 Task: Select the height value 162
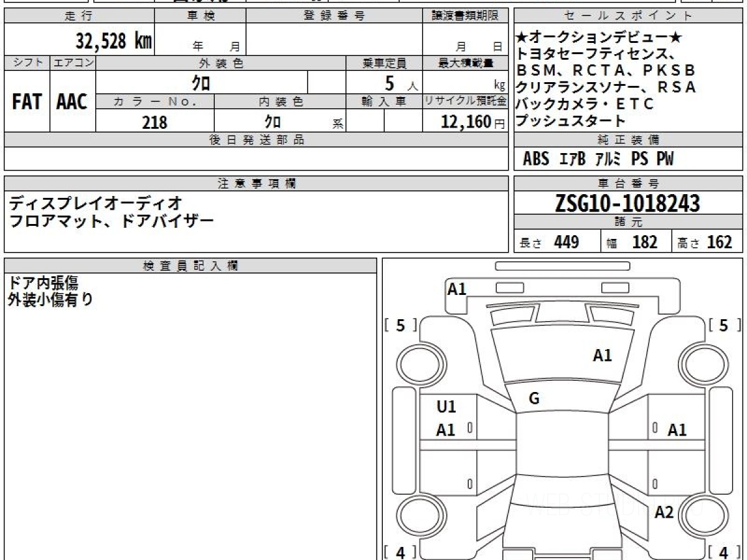pos(720,242)
